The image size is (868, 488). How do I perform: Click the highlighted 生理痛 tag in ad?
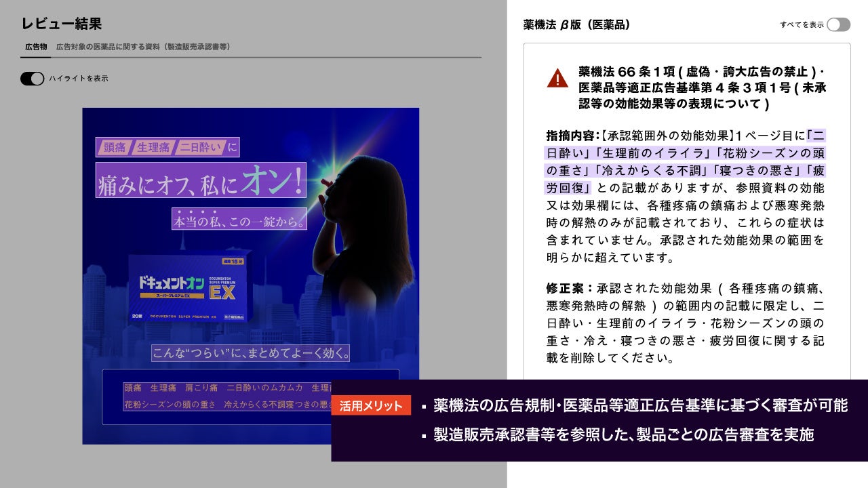(x=153, y=147)
